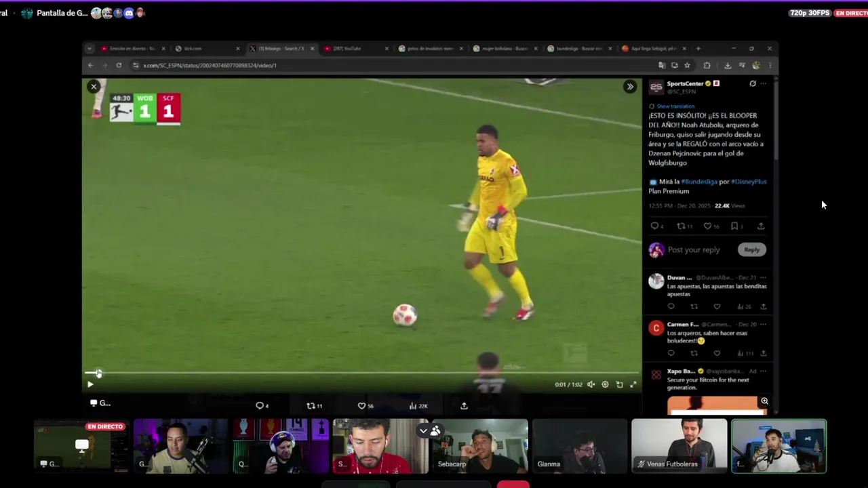Click the zoom magnifier icon over the ad image
This screenshot has height=488, width=868.
pos(764,401)
